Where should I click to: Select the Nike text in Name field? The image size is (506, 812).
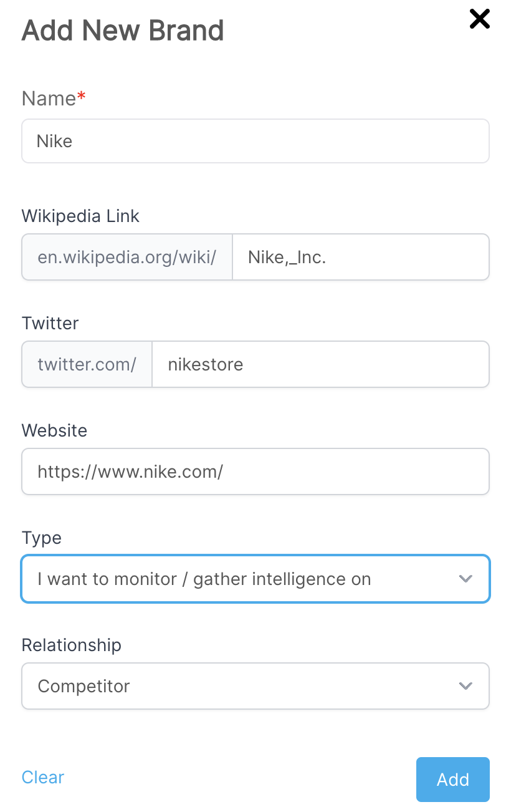55,141
